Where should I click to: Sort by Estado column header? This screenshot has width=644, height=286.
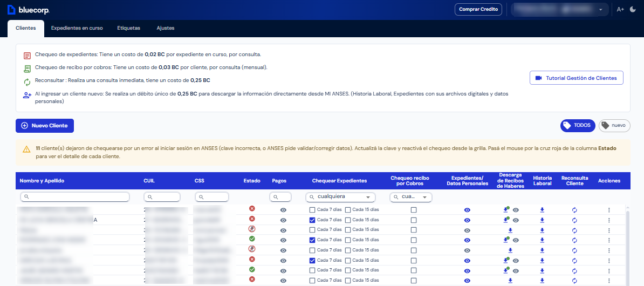(x=252, y=181)
